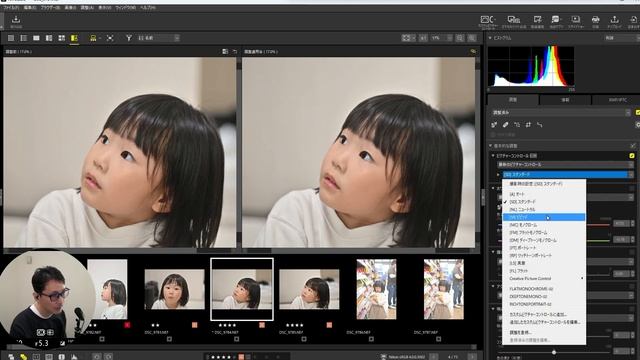Toggle checkbox right of 調整済み dropdown

click(638, 112)
